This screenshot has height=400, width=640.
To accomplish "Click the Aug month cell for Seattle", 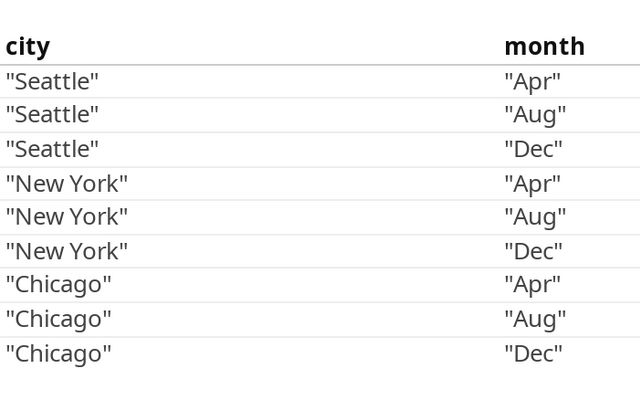I will click(x=535, y=115).
